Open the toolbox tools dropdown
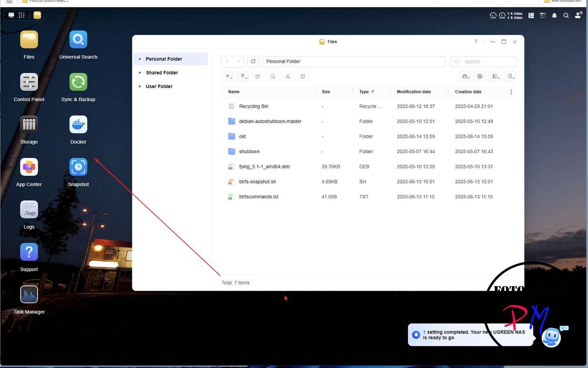Screen dimensions: 588x368 pos(465,76)
